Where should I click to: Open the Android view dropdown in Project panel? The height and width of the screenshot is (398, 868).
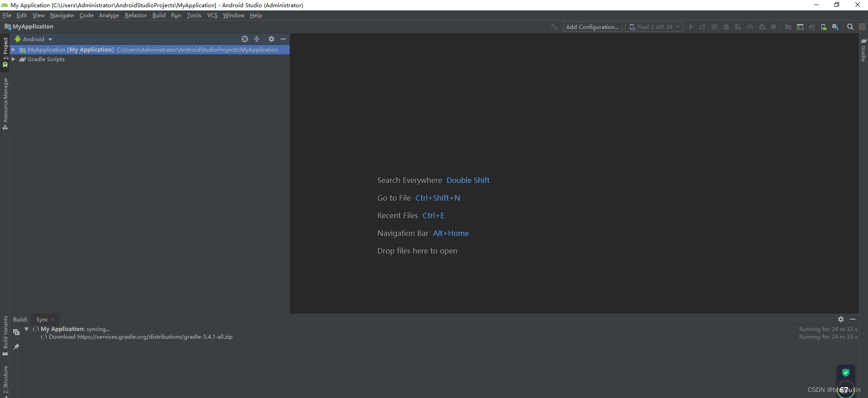(33, 39)
